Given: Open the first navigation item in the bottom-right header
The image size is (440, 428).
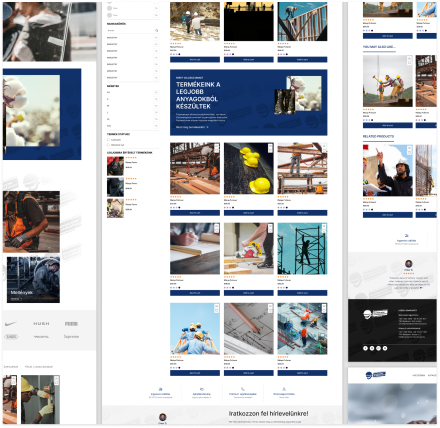Looking at the screenshot, I should (418, 375).
